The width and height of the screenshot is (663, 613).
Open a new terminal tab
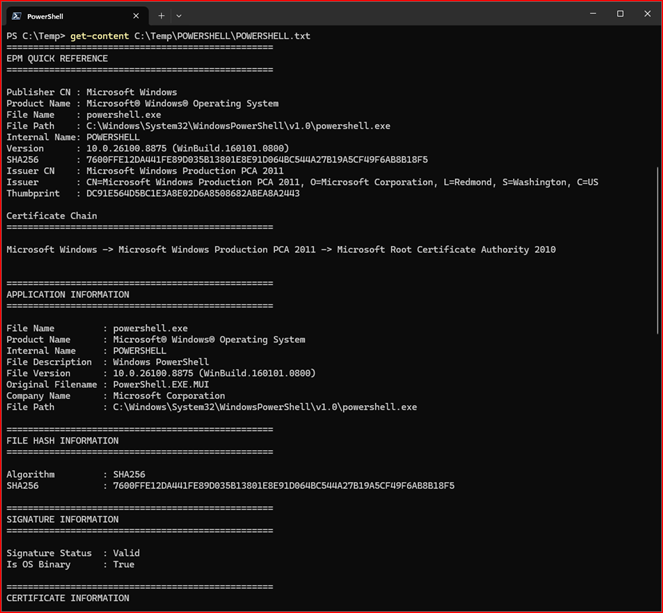point(161,16)
